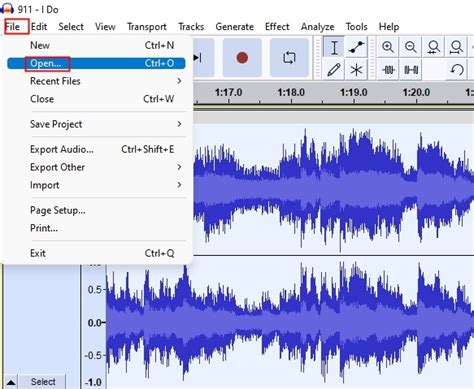Click the 1:18.0 mark on timeline ruler
Screen dimensions: 474x389
click(x=291, y=92)
